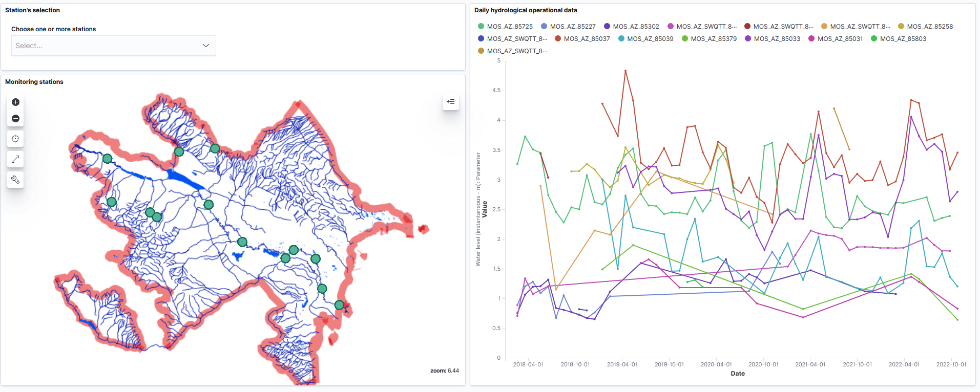The width and height of the screenshot is (980, 392).
Task: Open the map tools wrench icon
Action: [x=15, y=180]
